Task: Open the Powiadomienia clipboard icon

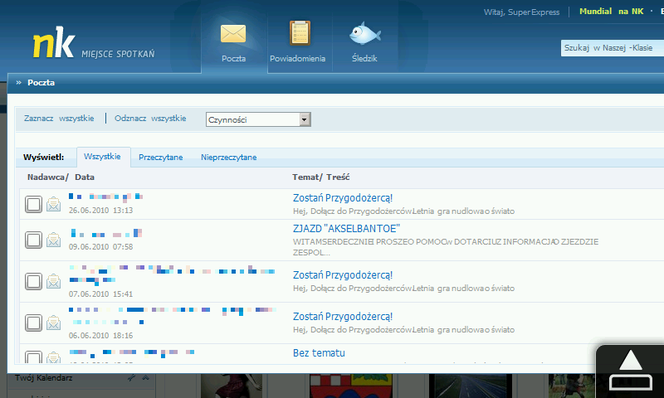Action: click(300, 33)
